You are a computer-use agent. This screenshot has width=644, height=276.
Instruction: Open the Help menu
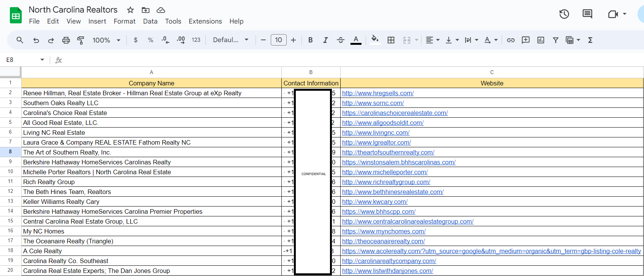[236, 21]
